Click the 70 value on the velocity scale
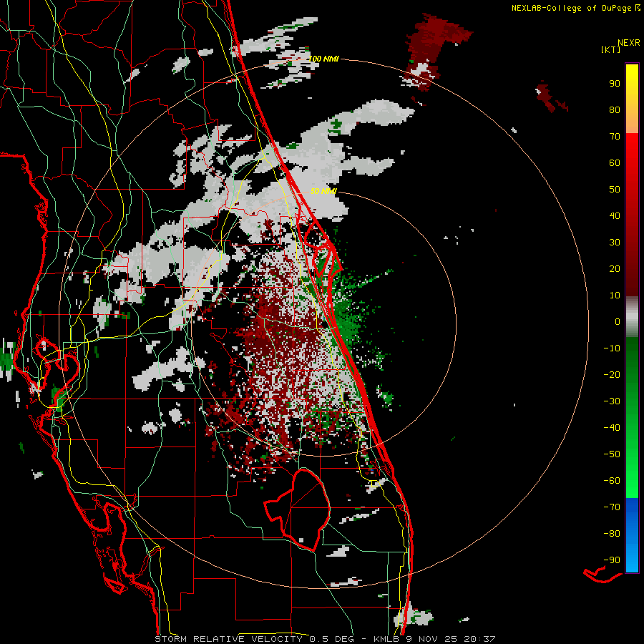Viewport: 644px width, 644px height. click(615, 137)
